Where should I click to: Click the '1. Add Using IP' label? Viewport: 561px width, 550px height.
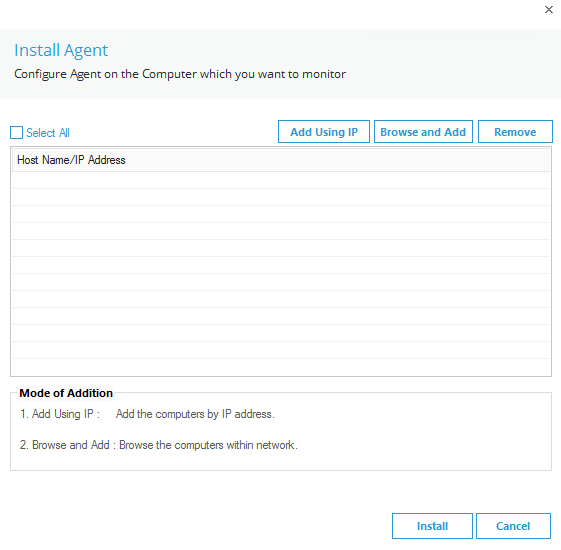[60, 414]
